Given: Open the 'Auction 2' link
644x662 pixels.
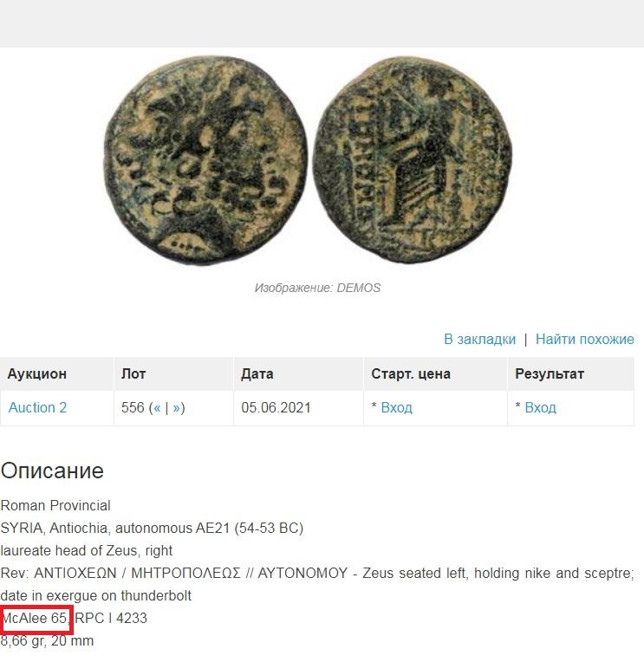Looking at the screenshot, I should (x=37, y=407).
